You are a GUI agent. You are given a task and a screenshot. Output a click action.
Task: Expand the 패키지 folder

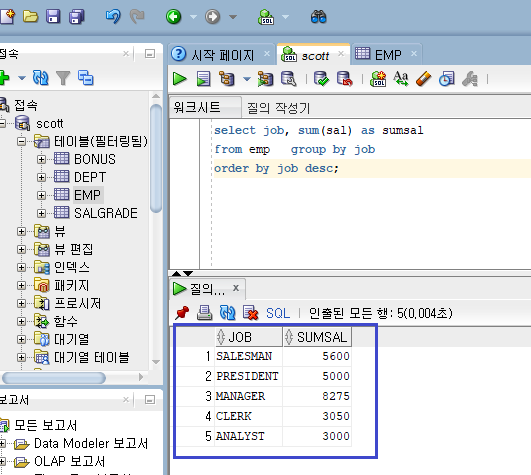(21, 285)
